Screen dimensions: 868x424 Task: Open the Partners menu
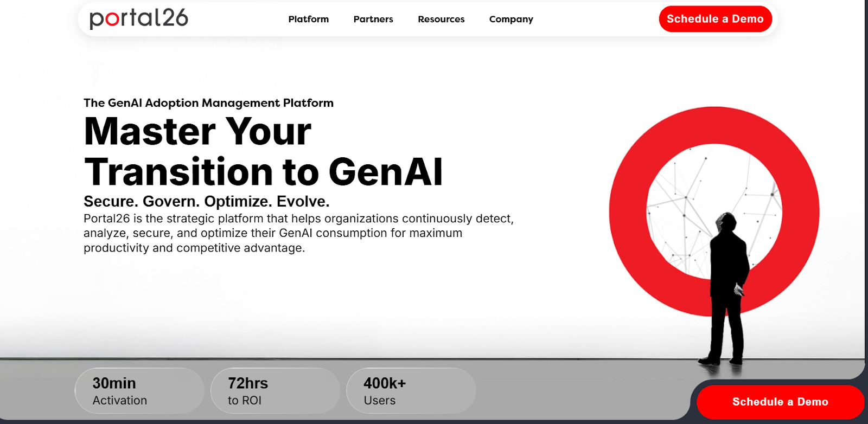tap(373, 19)
